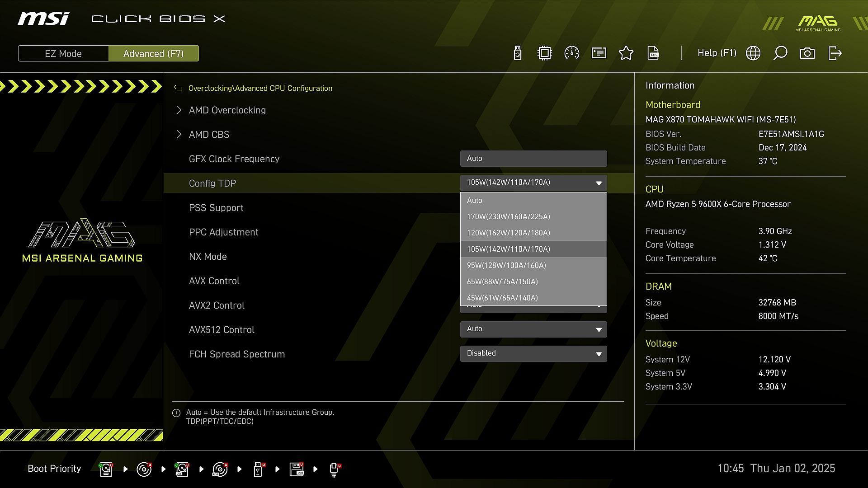This screenshot has width=868, height=488.
Task: Click the CPU chip icon in toolbar
Action: [x=545, y=53]
